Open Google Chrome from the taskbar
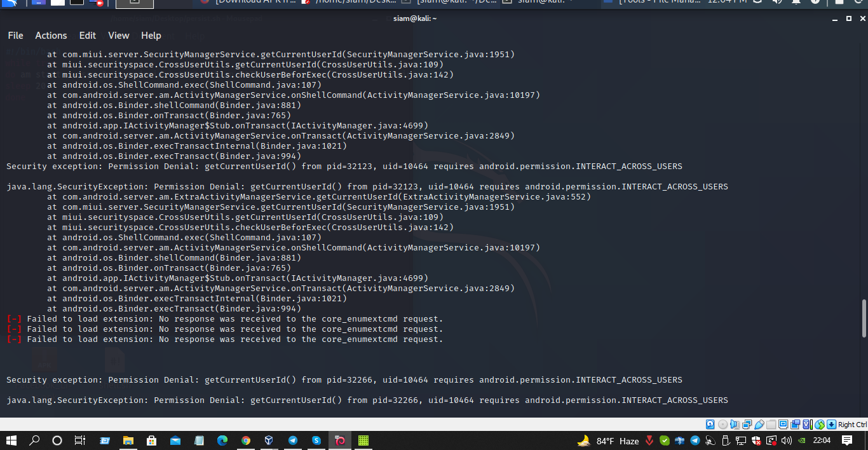This screenshot has width=868, height=450. [245, 440]
